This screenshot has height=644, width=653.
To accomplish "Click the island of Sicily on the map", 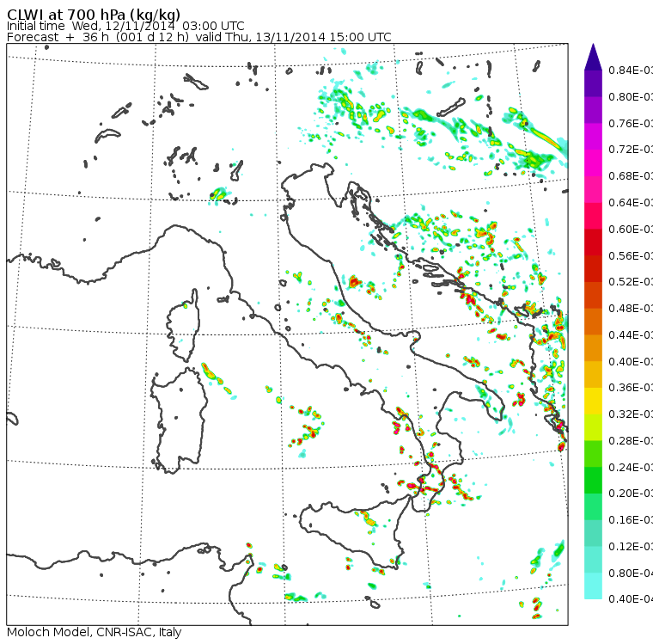I will pyautogui.click(x=354, y=531).
